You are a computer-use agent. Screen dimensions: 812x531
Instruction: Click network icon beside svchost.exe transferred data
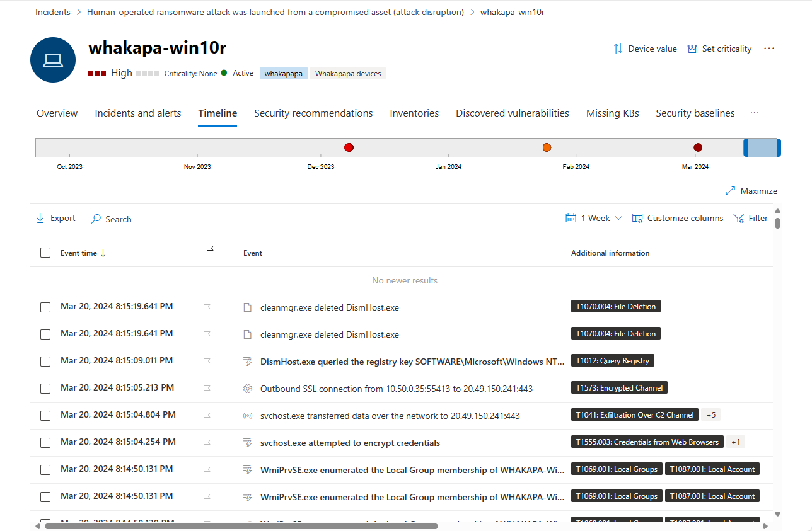(x=248, y=416)
